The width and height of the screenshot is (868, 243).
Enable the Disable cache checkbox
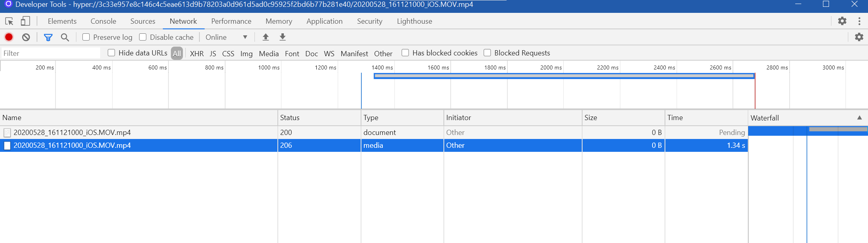[143, 37]
